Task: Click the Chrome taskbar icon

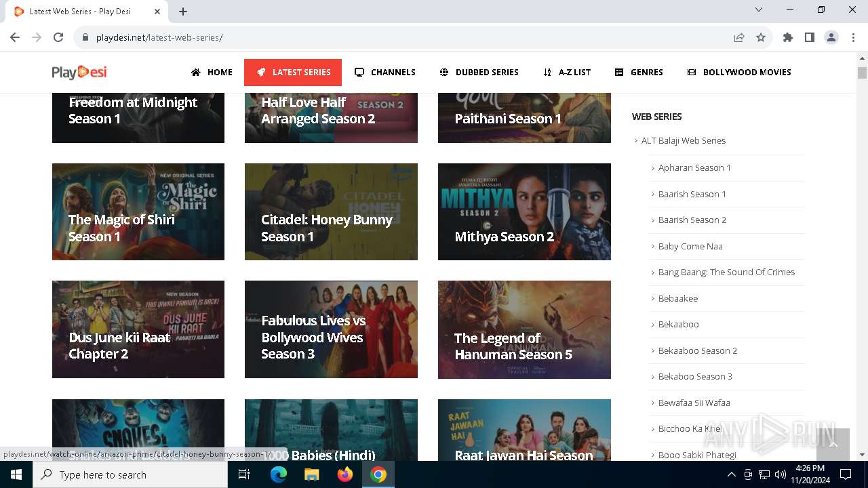Action: pos(378,474)
